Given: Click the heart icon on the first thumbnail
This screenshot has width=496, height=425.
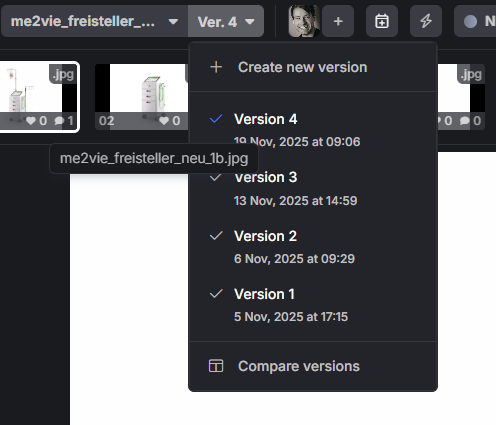Looking at the screenshot, I should click(x=31, y=121).
